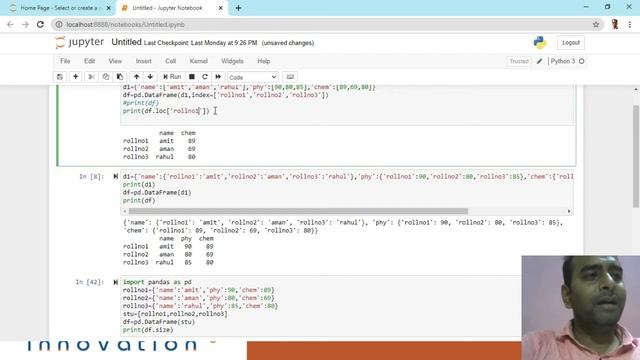Image resolution: width=640 pixels, height=360 pixels.
Task: Click left arrow of cell In [8] scrollbar
Action: click(125, 211)
